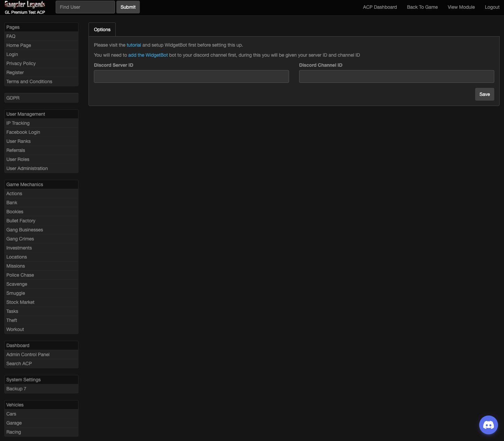This screenshot has height=441, width=504.
Task: Open View Module from the top bar
Action: pyautogui.click(x=461, y=7)
